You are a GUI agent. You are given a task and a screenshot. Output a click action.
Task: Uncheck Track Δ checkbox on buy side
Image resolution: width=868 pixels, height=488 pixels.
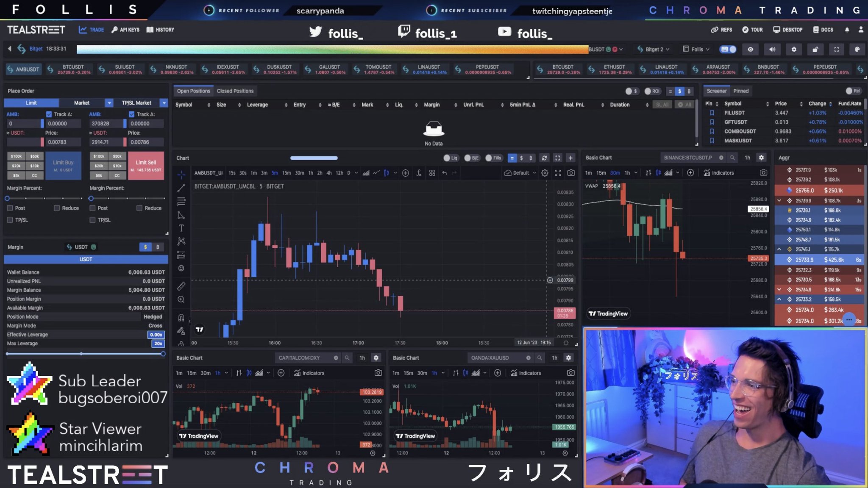[49, 114]
